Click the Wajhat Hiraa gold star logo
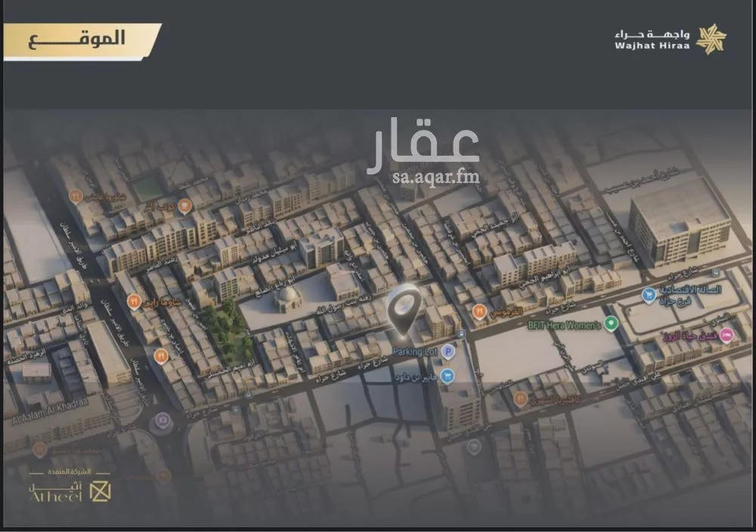This screenshot has width=756, height=532. [x=711, y=39]
